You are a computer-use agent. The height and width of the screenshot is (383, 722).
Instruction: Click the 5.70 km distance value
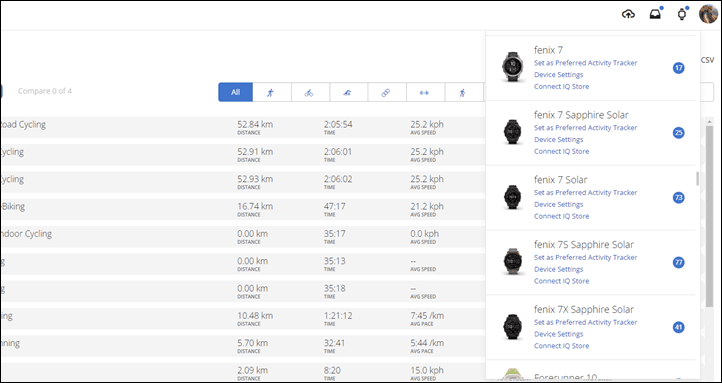[x=252, y=343]
